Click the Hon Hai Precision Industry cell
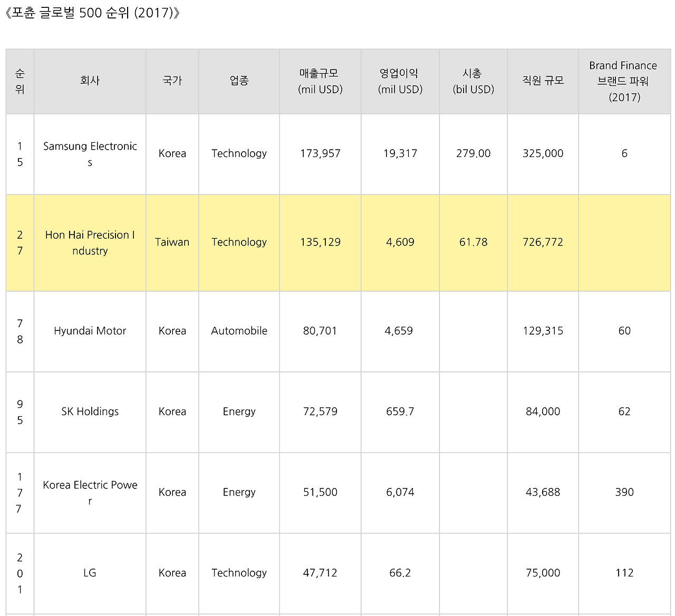Viewport: 675px width, 616px height. point(90,243)
